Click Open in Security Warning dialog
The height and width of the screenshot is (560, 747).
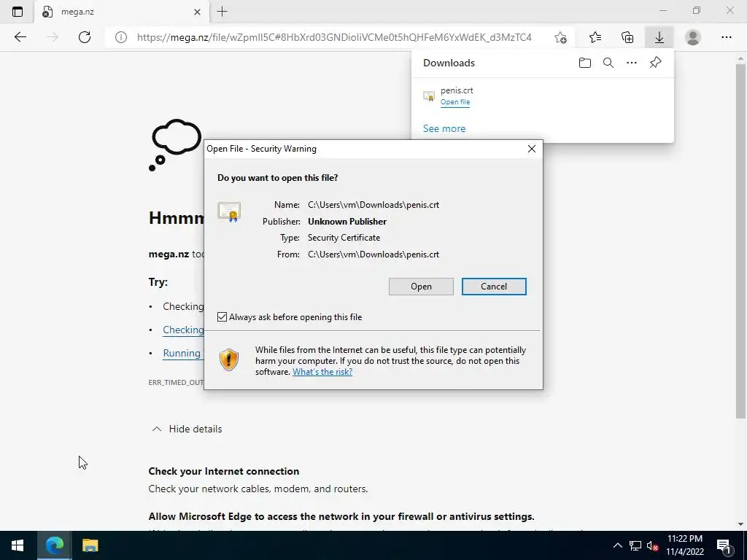[421, 286]
